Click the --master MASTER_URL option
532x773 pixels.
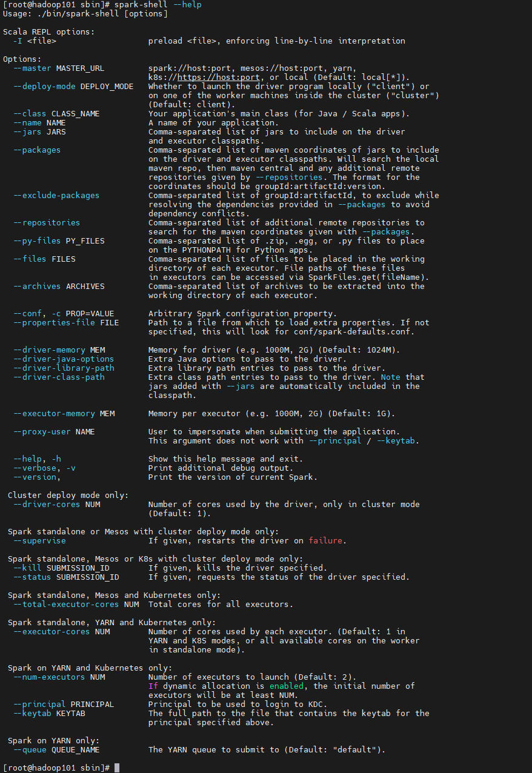click(x=59, y=68)
